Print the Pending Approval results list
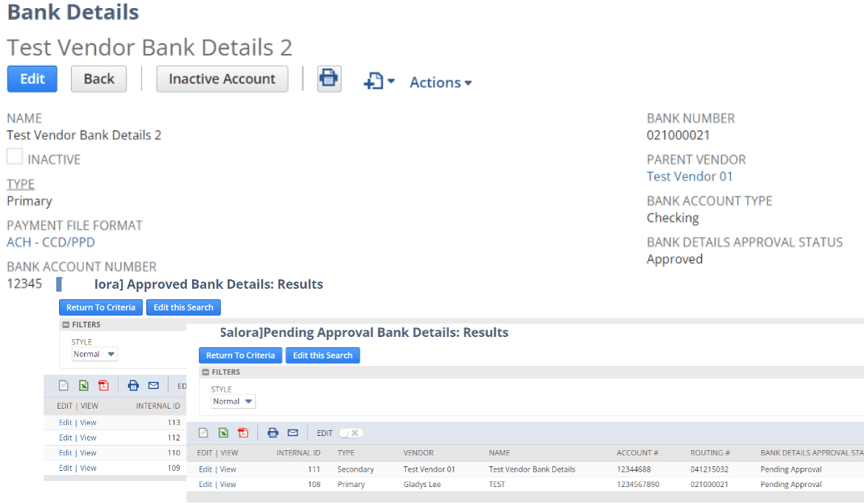The height and width of the screenshot is (504, 864). click(273, 433)
